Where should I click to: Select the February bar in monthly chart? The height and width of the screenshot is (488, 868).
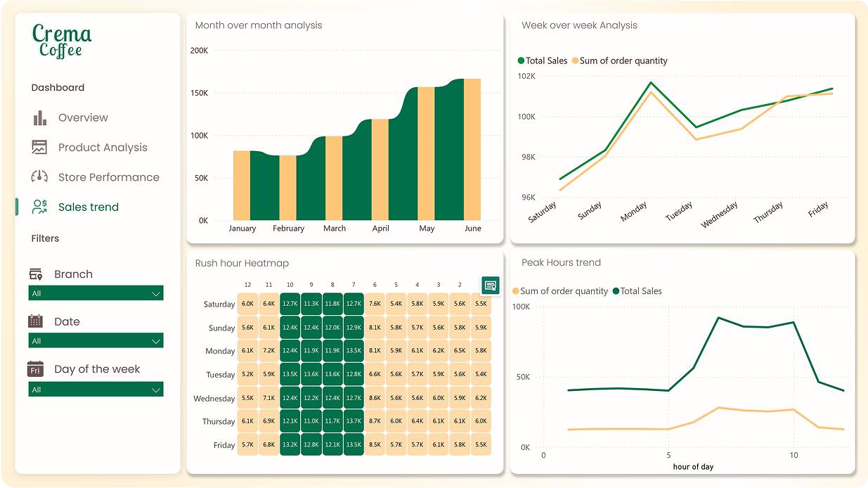[x=287, y=188]
